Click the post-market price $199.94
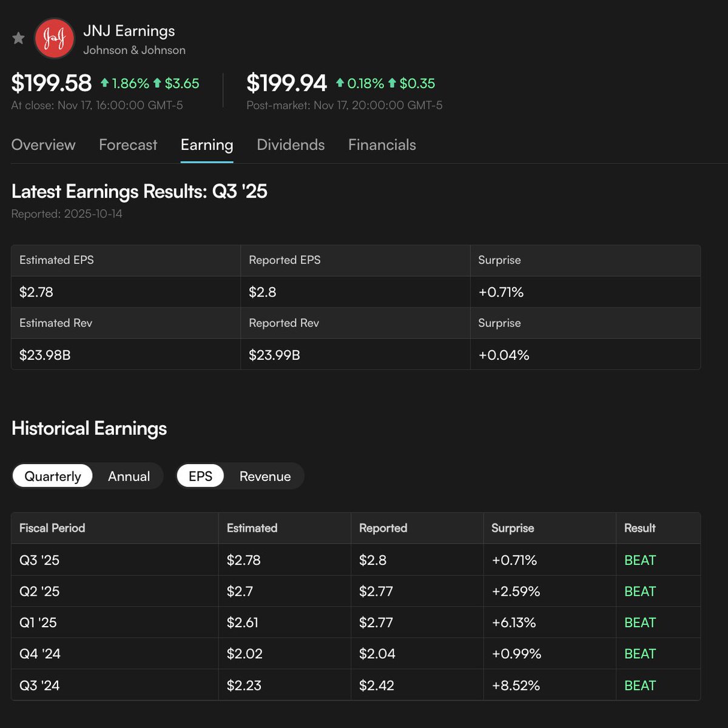This screenshot has width=728, height=728. click(286, 83)
